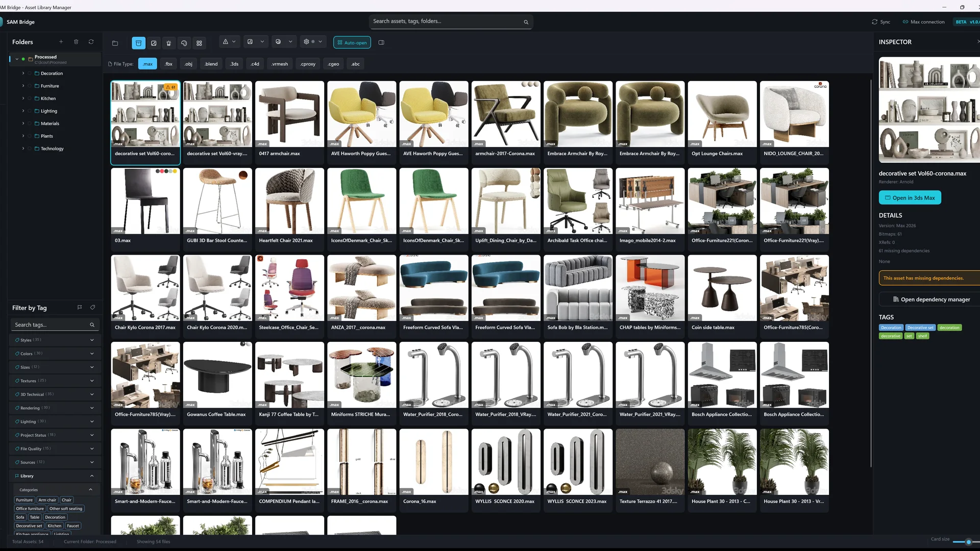Enable the .vrmesh file type filter
Screen dimensions: 980x551
point(280,64)
